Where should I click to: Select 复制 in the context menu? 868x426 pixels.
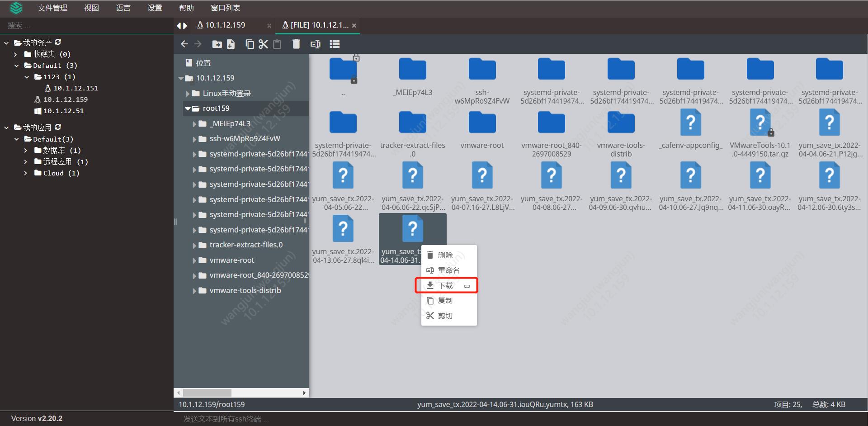(444, 300)
